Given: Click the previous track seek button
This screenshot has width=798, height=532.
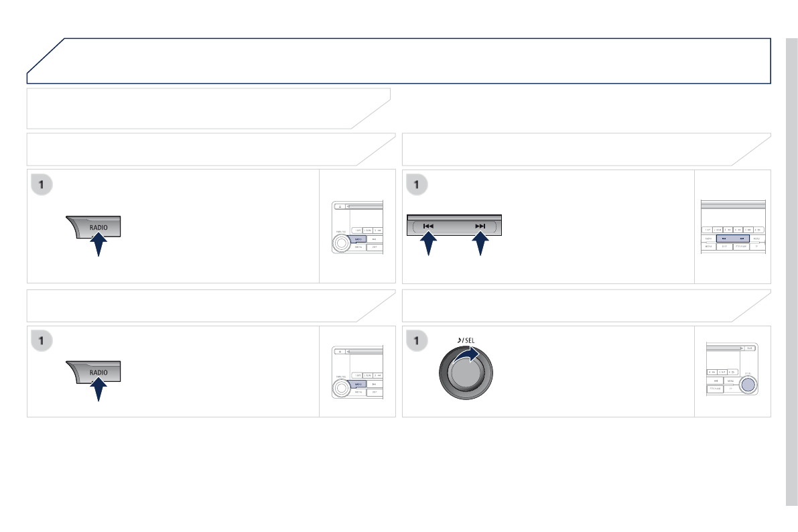Looking at the screenshot, I should [x=429, y=226].
